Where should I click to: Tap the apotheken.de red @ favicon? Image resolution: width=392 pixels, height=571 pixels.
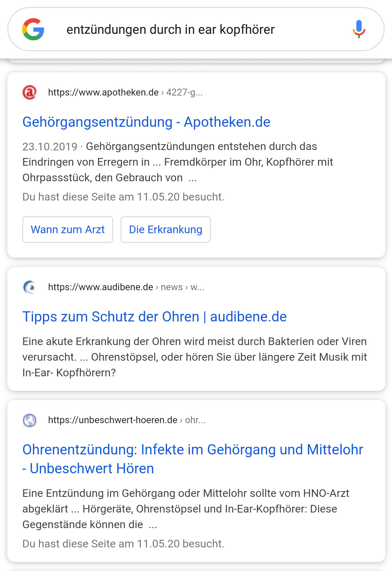30,92
